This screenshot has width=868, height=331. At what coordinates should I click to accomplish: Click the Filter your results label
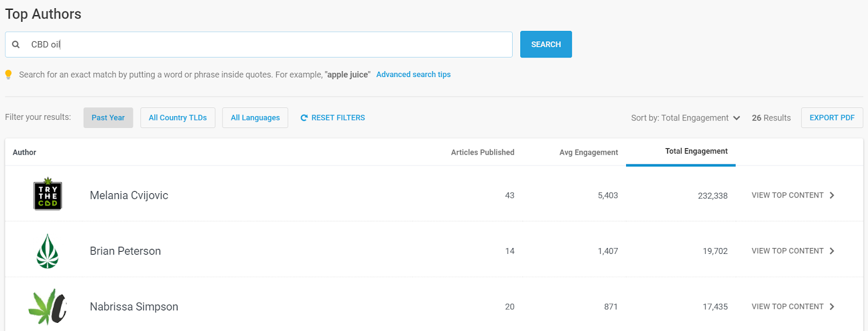pos(38,117)
